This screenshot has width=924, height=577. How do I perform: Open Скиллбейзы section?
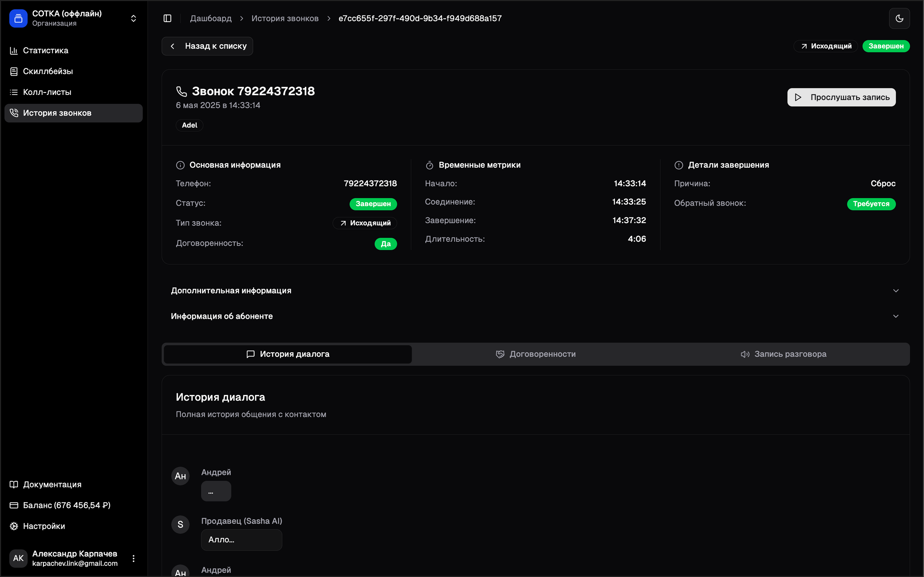tap(48, 71)
